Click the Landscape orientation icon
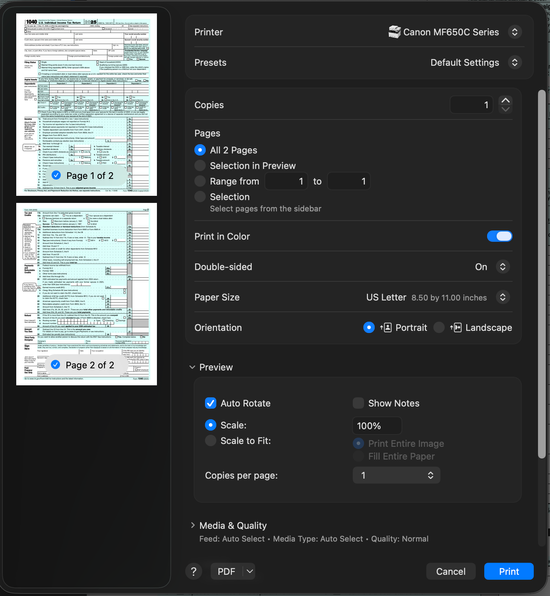Image resolution: width=550 pixels, height=596 pixels. [x=456, y=328]
